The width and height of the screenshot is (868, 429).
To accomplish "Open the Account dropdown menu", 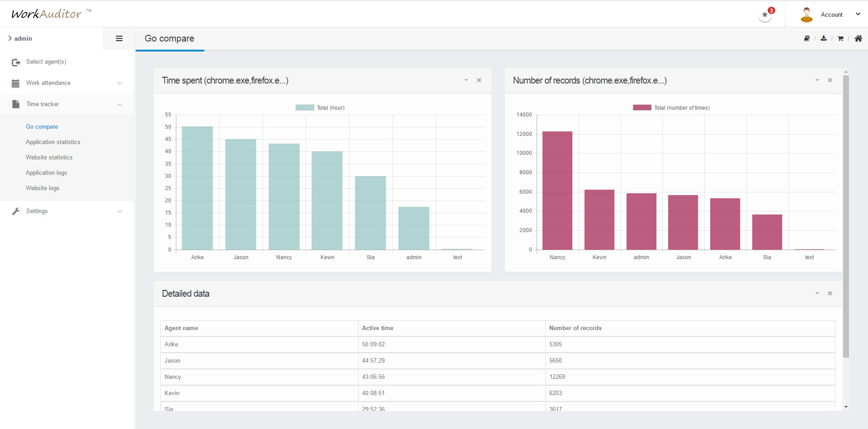I will [831, 14].
